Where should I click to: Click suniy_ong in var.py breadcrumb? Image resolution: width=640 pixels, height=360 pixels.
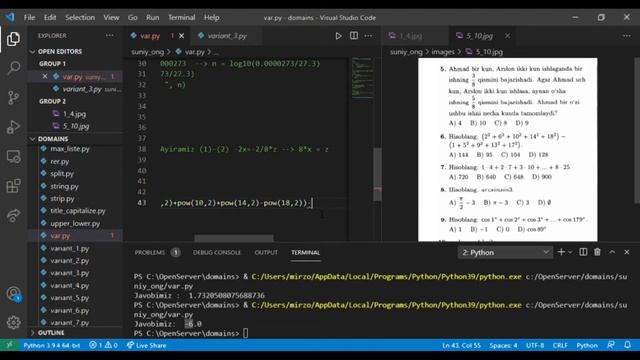(147, 52)
